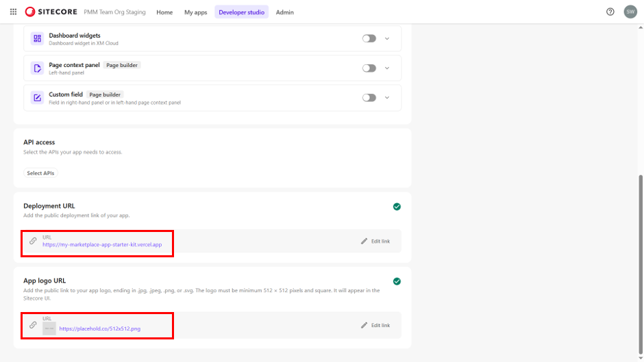Click the Select APIs button
This screenshot has height=362, width=644.
[40, 173]
